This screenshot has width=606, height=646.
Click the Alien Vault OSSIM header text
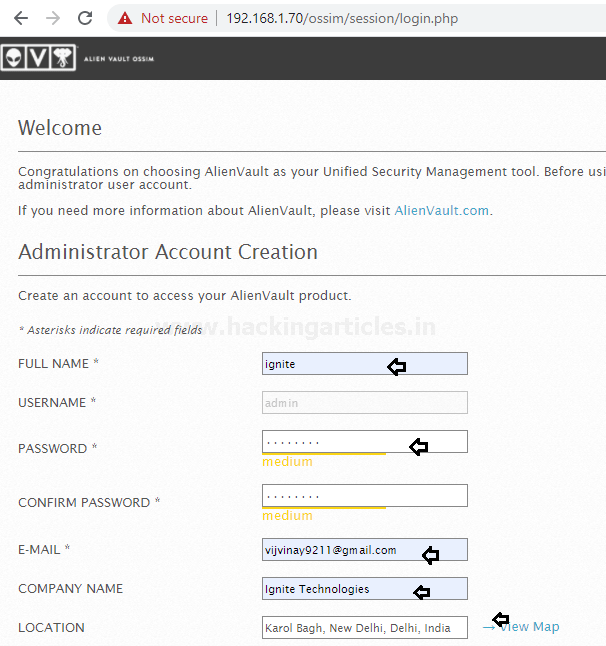(x=118, y=60)
